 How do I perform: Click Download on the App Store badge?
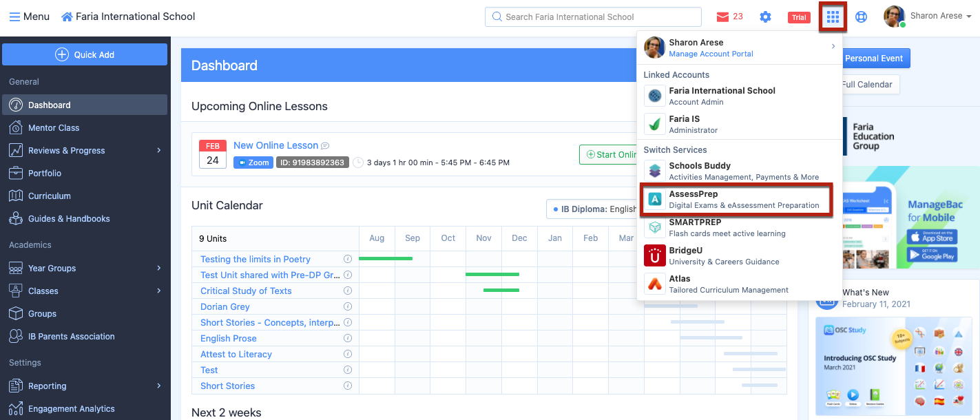tap(931, 236)
